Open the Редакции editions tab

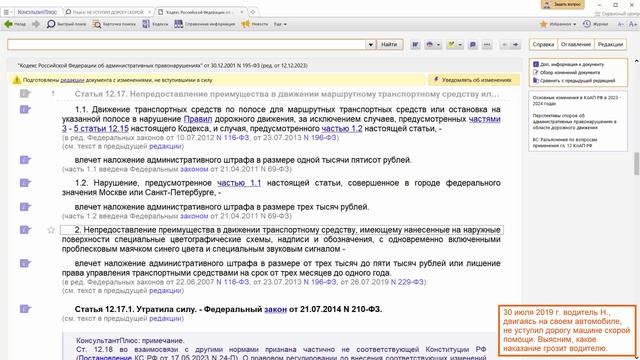(610, 44)
